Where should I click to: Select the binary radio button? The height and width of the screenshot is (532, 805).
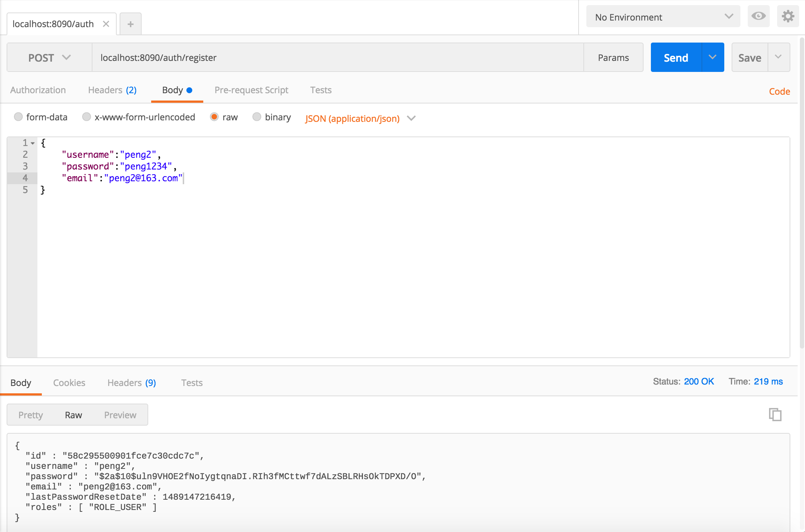[256, 117]
